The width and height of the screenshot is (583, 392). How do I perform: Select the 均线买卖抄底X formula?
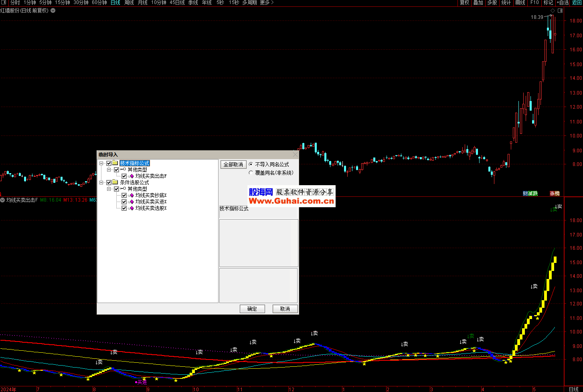151,195
